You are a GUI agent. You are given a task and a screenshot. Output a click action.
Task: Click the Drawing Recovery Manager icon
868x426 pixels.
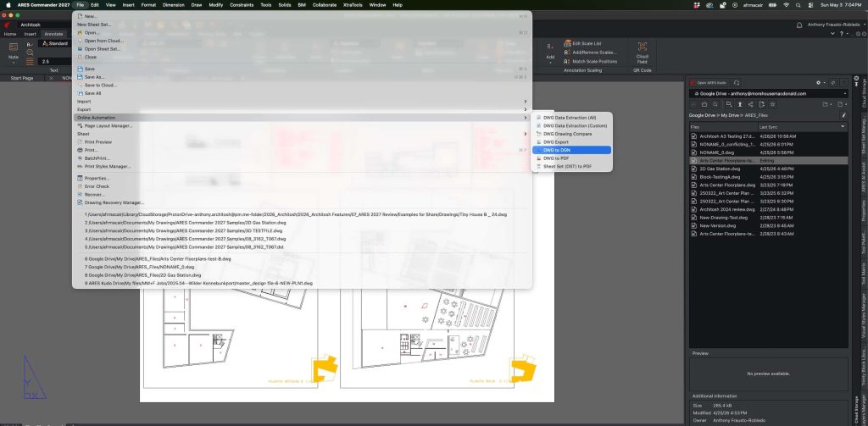coord(81,202)
